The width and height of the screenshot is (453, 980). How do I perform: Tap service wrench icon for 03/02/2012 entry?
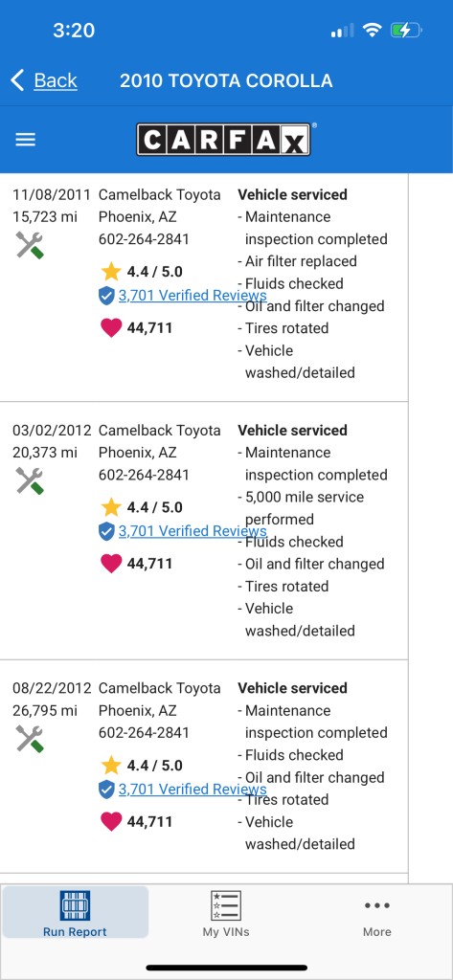point(30,481)
